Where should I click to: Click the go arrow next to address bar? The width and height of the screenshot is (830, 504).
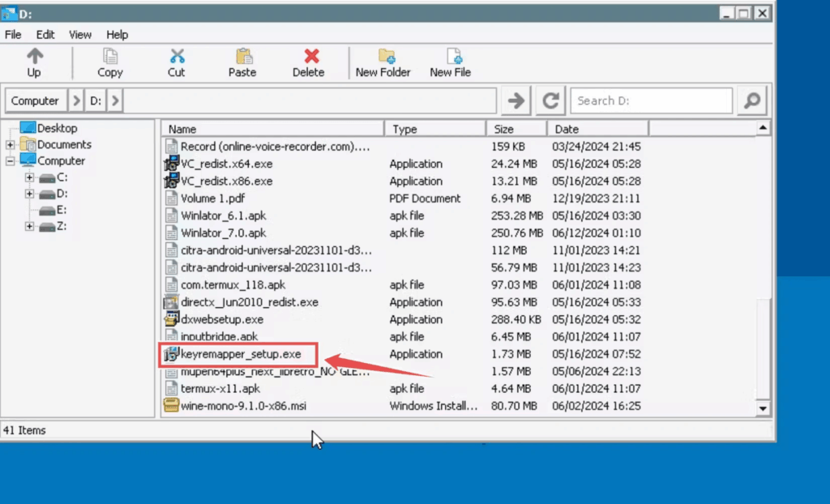tap(515, 100)
